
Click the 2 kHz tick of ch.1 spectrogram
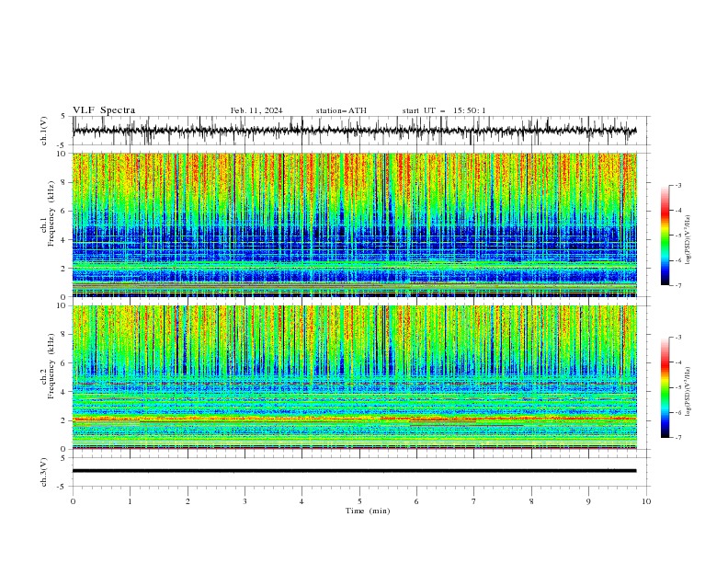[63, 268]
